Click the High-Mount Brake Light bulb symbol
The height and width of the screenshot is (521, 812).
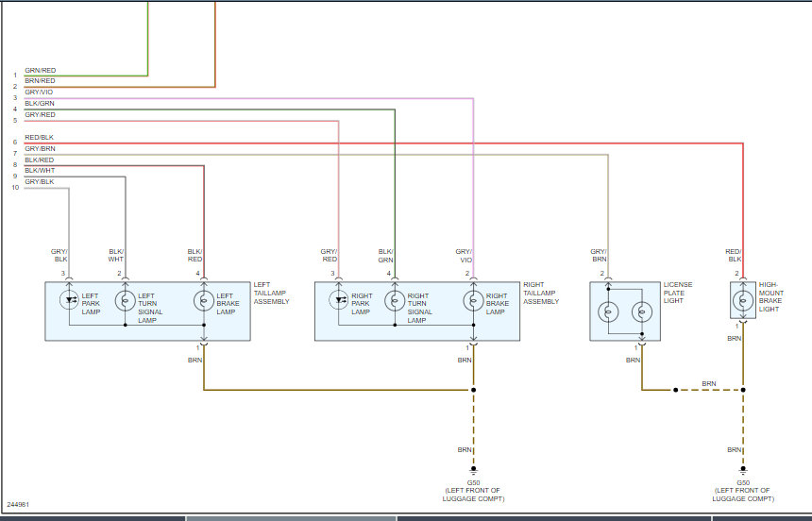point(743,300)
